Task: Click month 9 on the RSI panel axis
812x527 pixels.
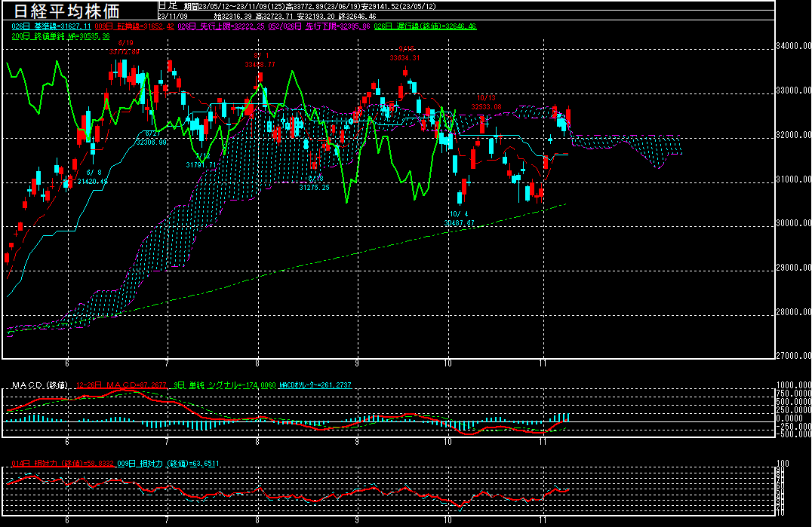Action: pyautogui.click(x=357, y=521)
